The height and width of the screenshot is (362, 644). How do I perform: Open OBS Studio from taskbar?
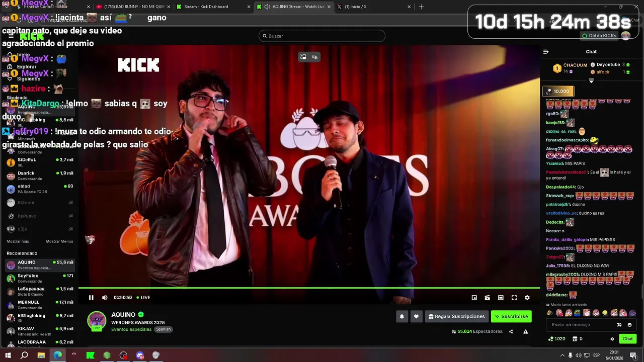123,355
